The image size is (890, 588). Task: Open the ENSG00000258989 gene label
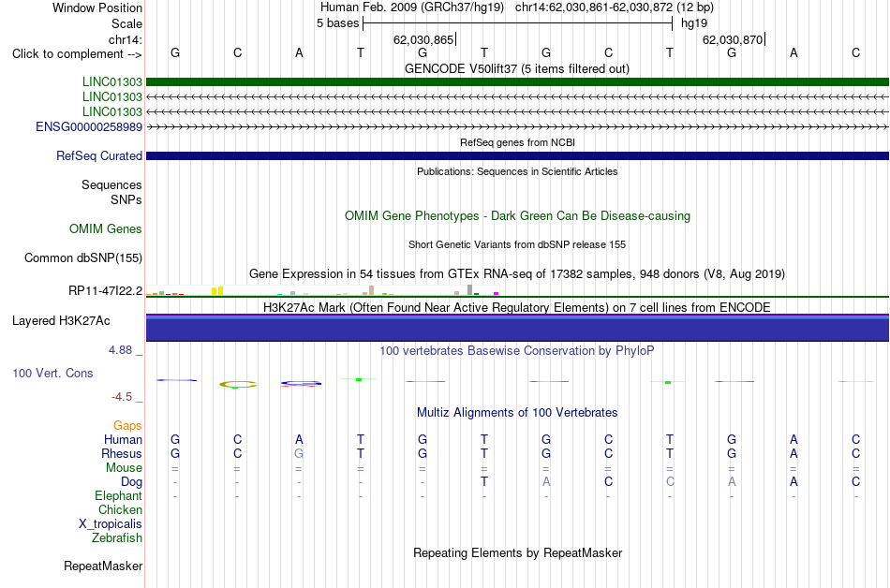pyautogui.click(x=89, y=127)
